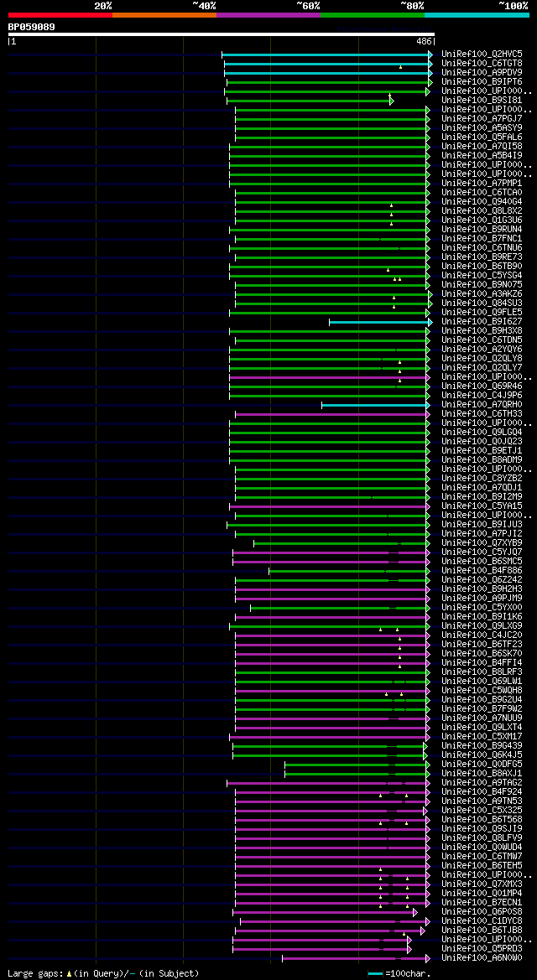Click the orange ~40% identity legend segment
This screenshot has width=537, height=980.
164,14
